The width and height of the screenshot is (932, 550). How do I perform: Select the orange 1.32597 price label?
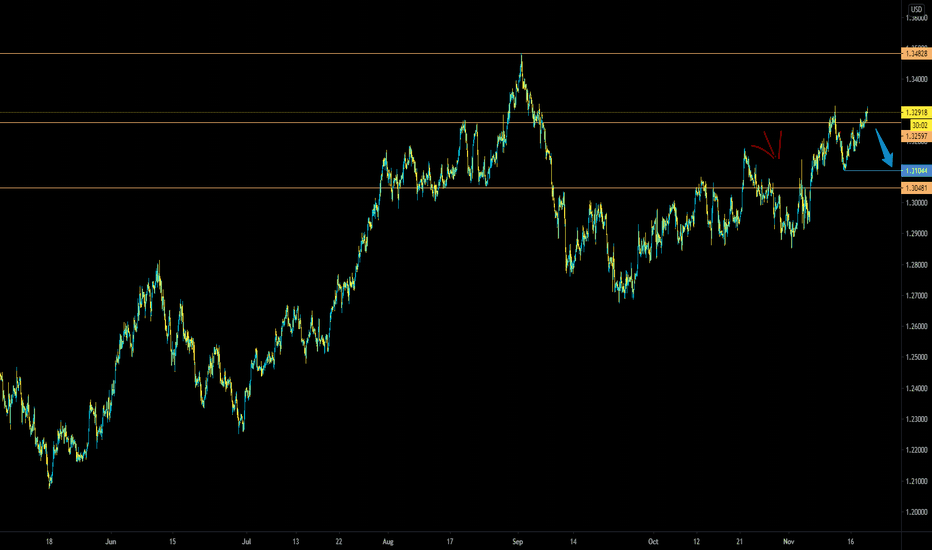pyautogui.click(x=916, y=136)
